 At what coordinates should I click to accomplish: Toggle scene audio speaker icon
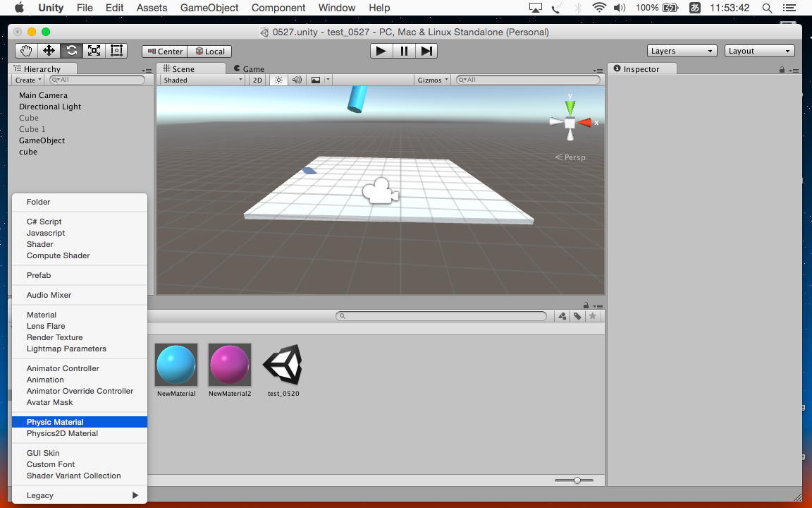[x=297, y=80]
